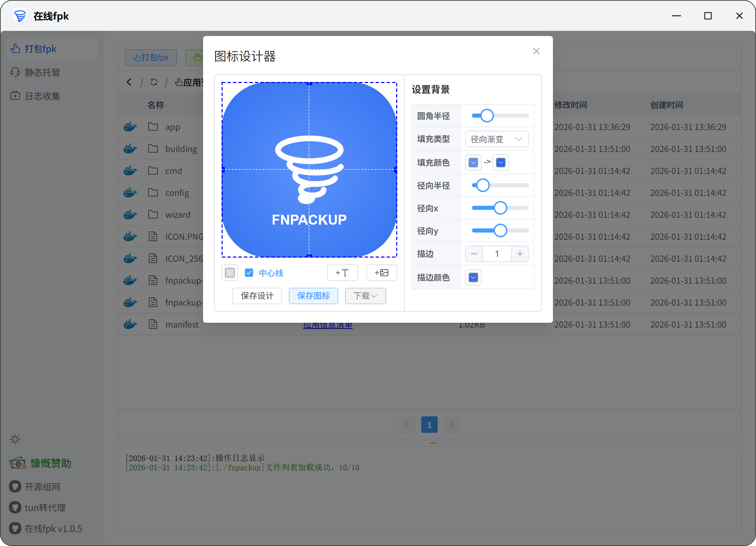Click 慷慨赞助 in the sidebar
This screenshot has height=546, width=756.
pos(50,463)
